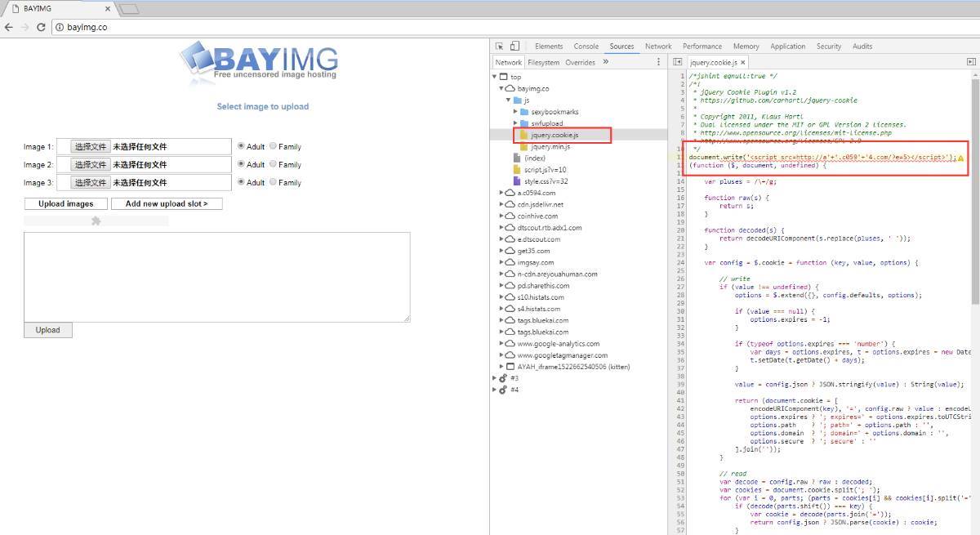The width and height of the screenshot is (980, 535).
Task: Choose file for Image 2
Action: (x=90, y=164)
